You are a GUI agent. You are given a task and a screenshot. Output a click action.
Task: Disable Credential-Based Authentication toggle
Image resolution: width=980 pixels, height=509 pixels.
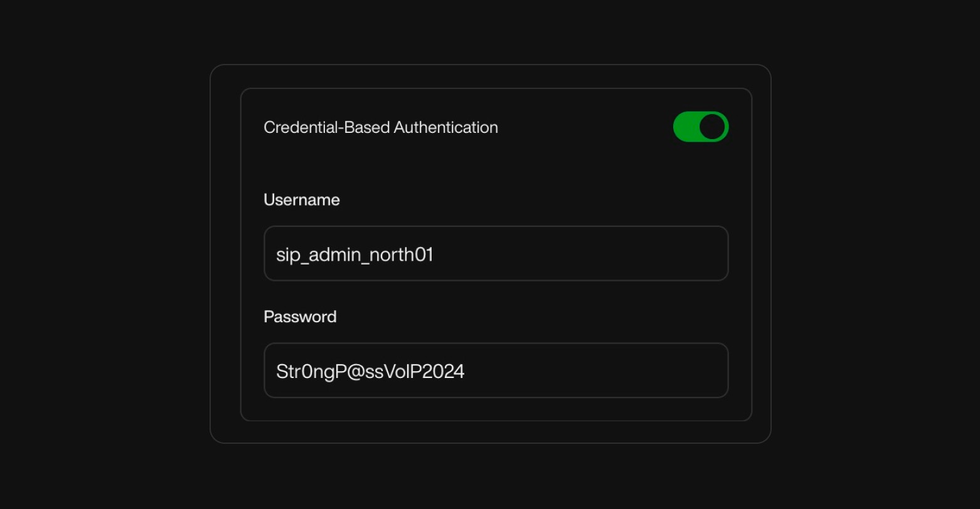click(x=700, y=127)
